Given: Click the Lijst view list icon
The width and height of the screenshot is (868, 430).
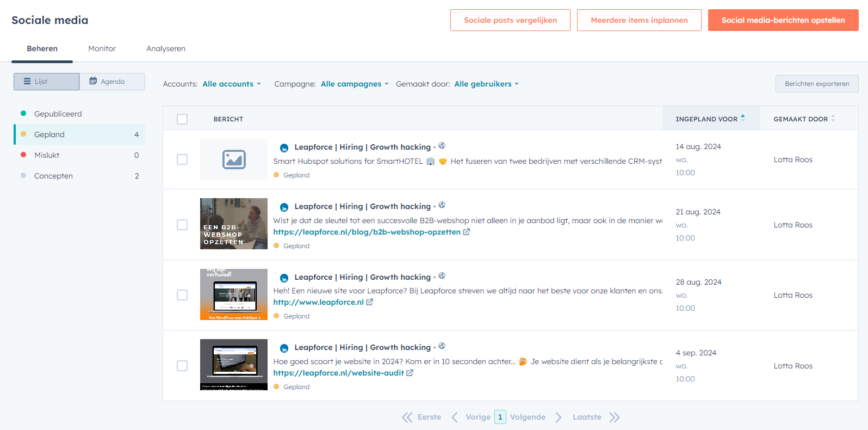Looking at the screenshot, I should click(27, 81).
